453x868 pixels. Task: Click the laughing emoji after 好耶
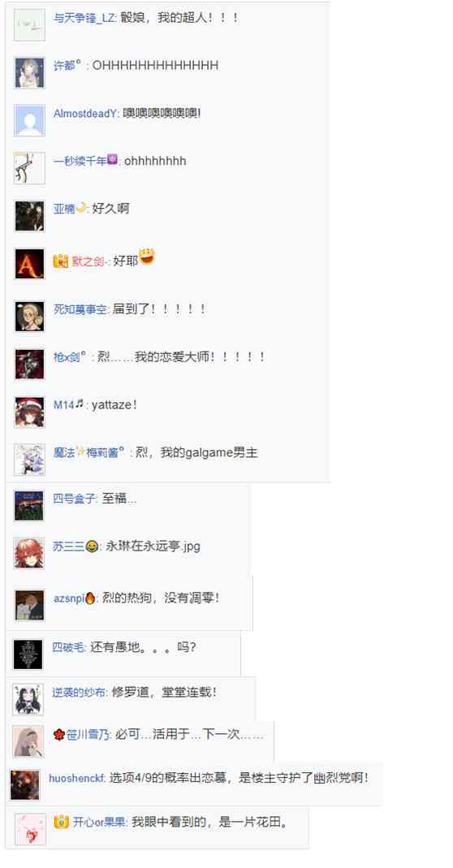coord(147,257)
